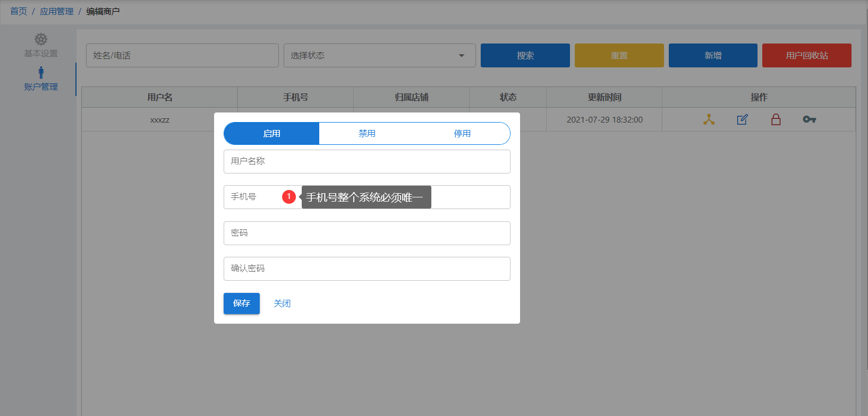
Task: Go to 首页 breadcrumb link
Action: 19,11
